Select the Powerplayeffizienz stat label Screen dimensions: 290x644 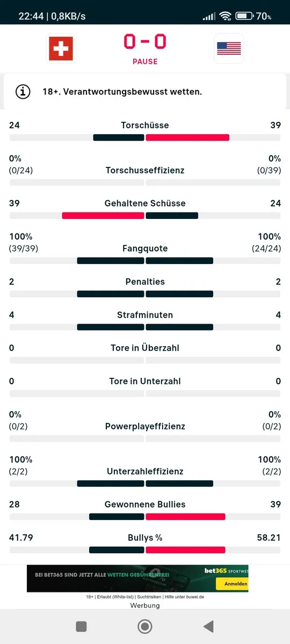145,426
